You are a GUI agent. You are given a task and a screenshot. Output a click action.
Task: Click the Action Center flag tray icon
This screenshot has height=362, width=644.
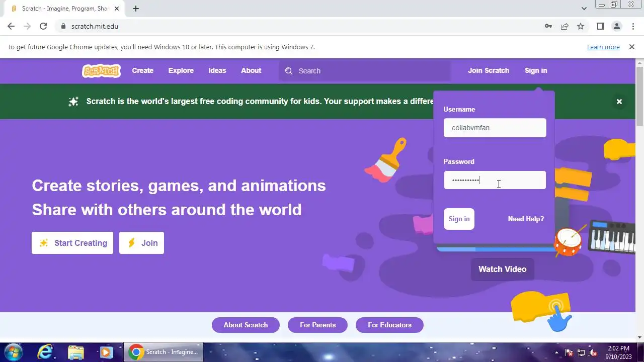pos(569,352)
